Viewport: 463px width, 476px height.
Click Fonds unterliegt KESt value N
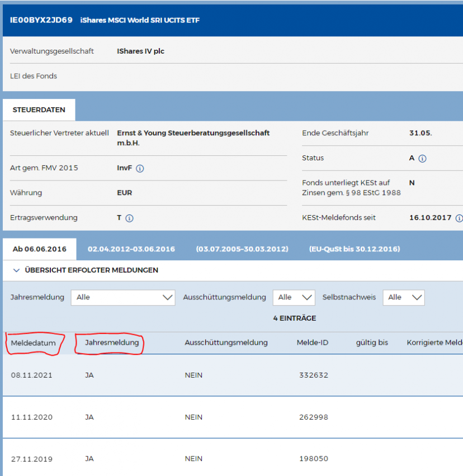click(x=412, y=183)
